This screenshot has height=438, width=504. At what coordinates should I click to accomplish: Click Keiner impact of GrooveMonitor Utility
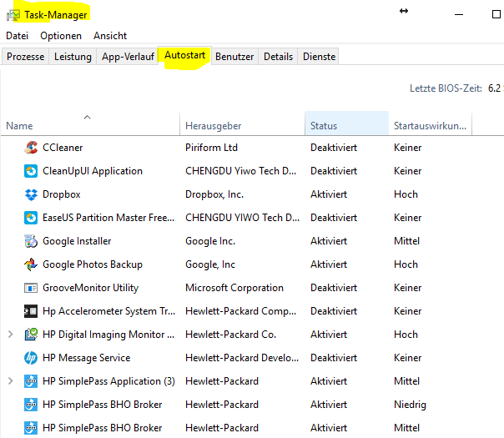[407, 288]
